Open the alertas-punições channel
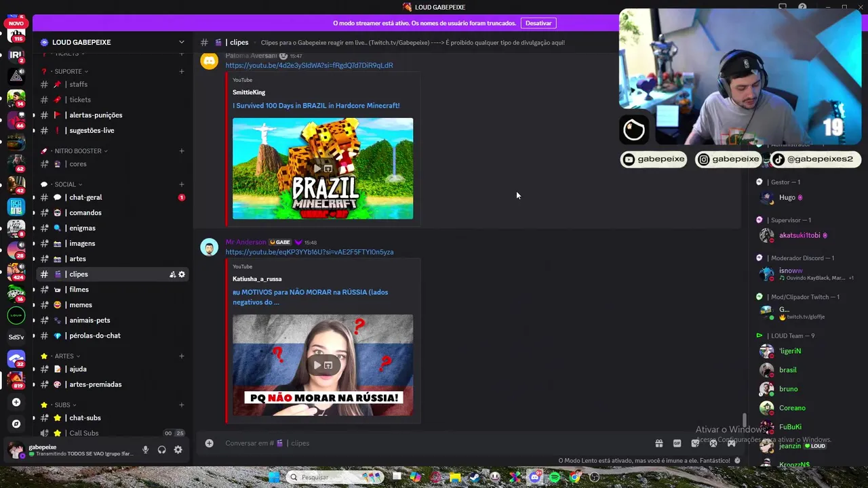Screen dimensions: 868x488 (113, 115)
